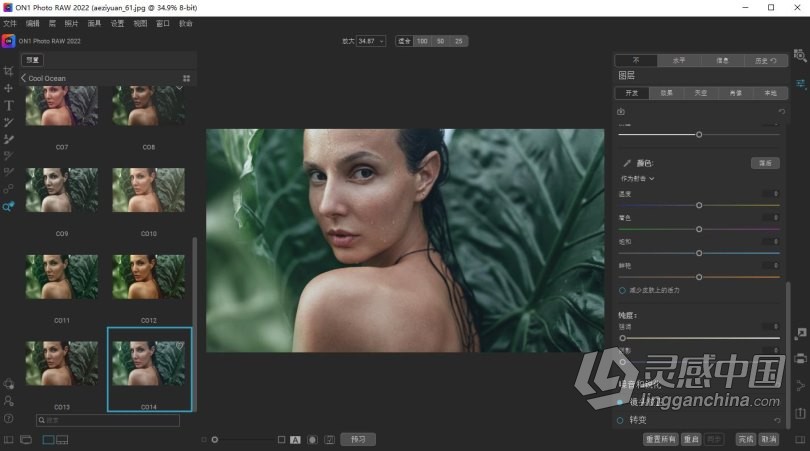Open the Browse module icon on right edge
The image size is (810, 451).
click(800, 55)
